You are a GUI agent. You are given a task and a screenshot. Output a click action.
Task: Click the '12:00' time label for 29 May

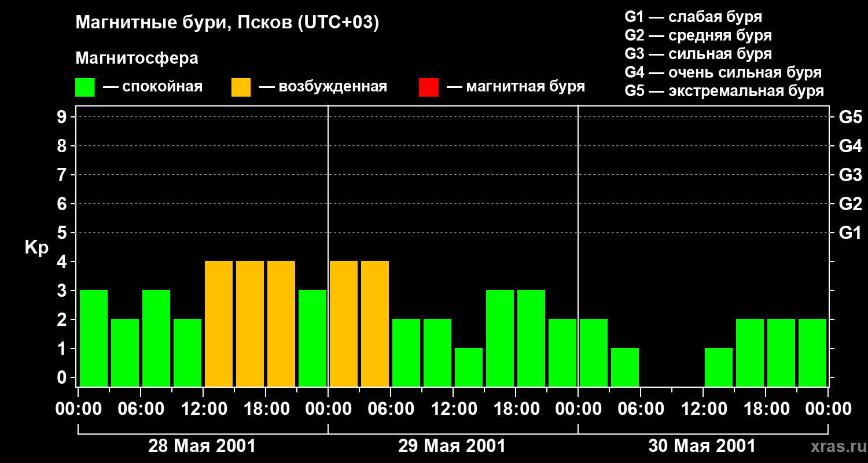tap(454, 409)
